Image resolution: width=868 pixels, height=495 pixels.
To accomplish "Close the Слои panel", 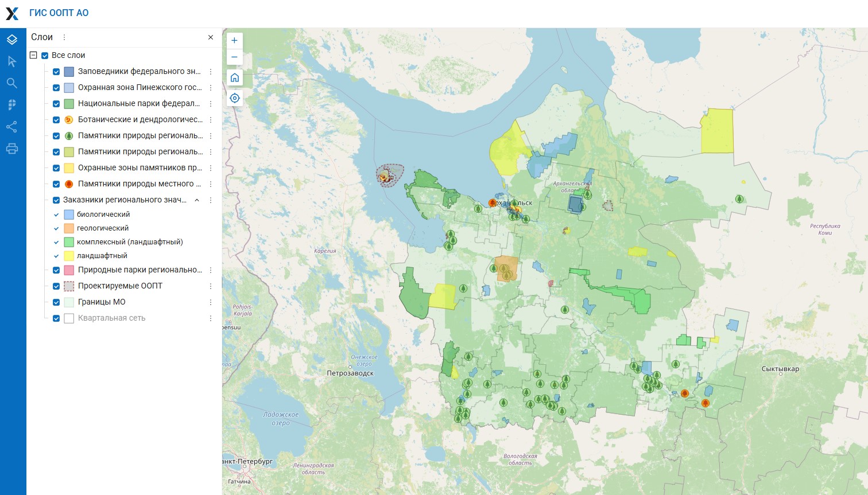I will (x=211, y=37).
